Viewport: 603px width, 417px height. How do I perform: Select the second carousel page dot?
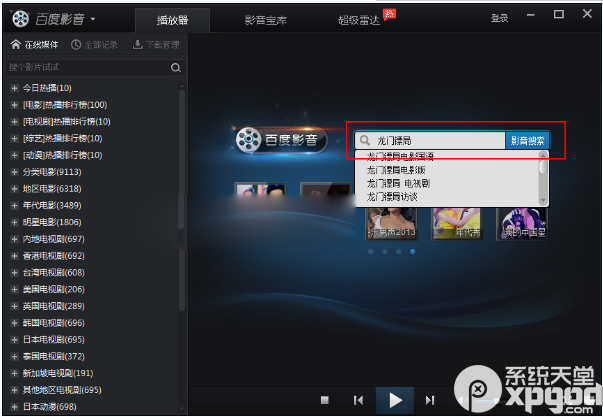pyautogui.click(x=385, y=252)
